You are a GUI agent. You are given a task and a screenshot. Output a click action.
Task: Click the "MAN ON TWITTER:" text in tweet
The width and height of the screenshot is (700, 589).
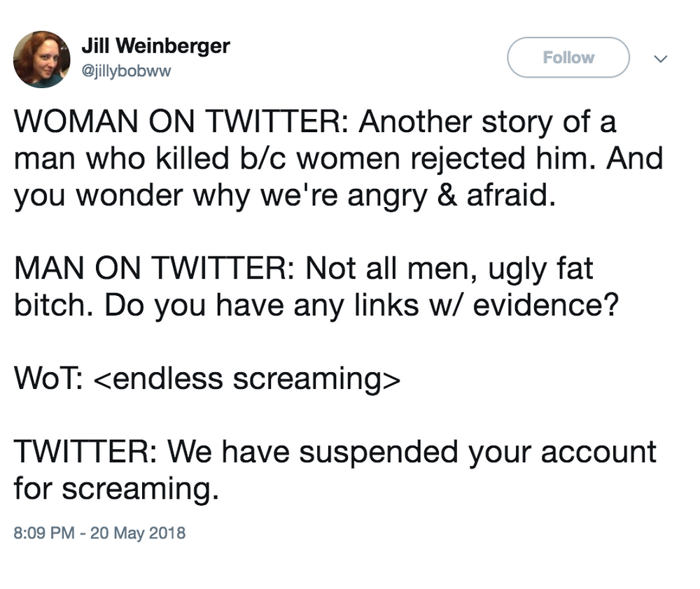click(x=155, y=269)
